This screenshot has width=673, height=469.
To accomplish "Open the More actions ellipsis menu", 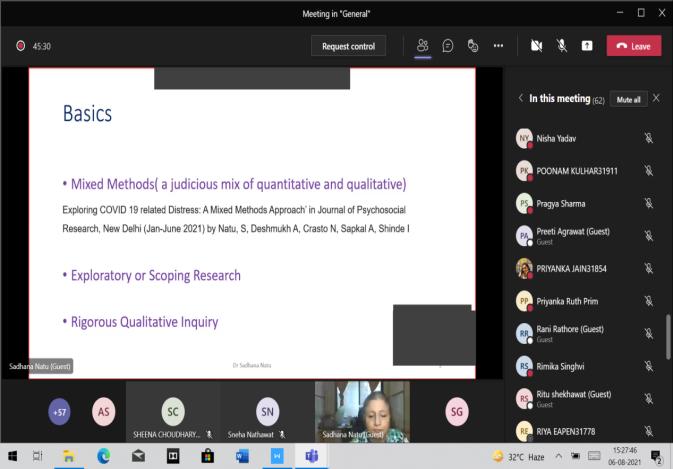I will click(x=498, y=46).
